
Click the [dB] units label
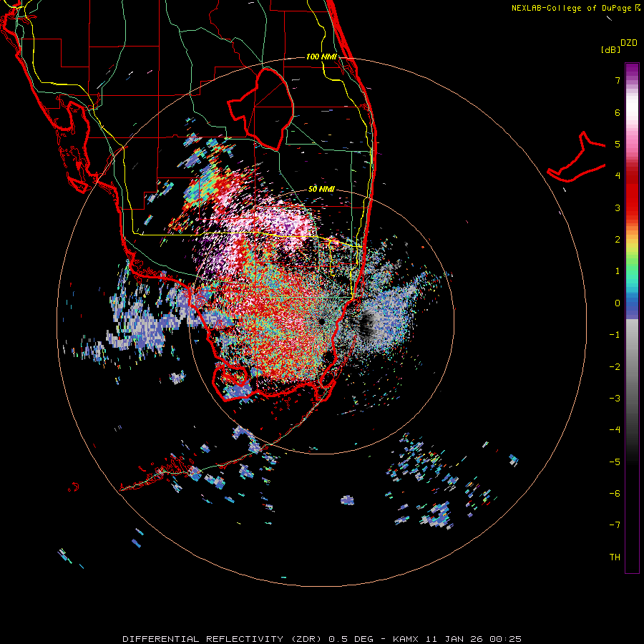pos(610,49)
